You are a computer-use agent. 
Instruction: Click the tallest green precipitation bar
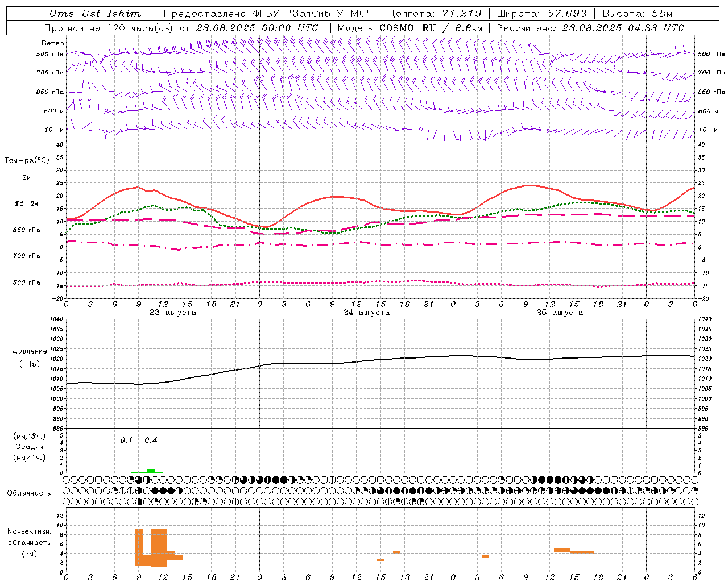click(x=151, y=471)
